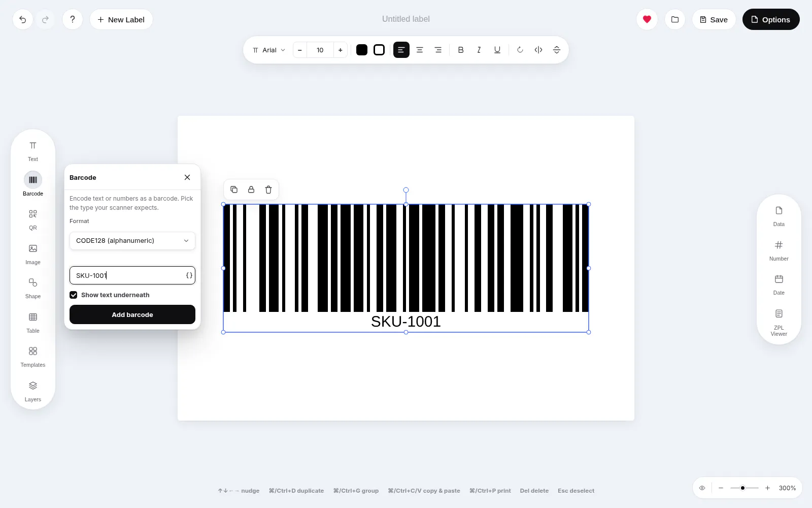Screen dimensions: 812x508
Task: Lock the selected barcode
Action: (x=251, y=189)
